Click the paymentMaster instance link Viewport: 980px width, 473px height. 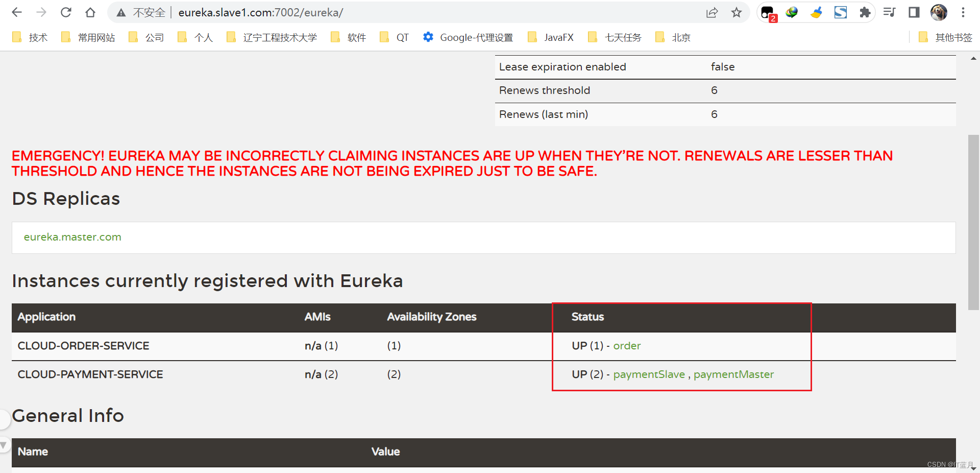733,374
